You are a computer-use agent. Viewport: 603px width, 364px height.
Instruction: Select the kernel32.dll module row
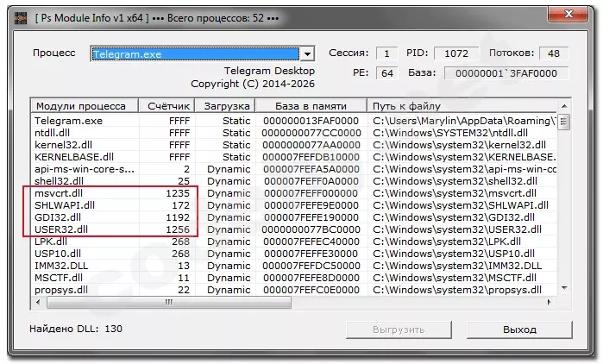[x=294, y=145]
